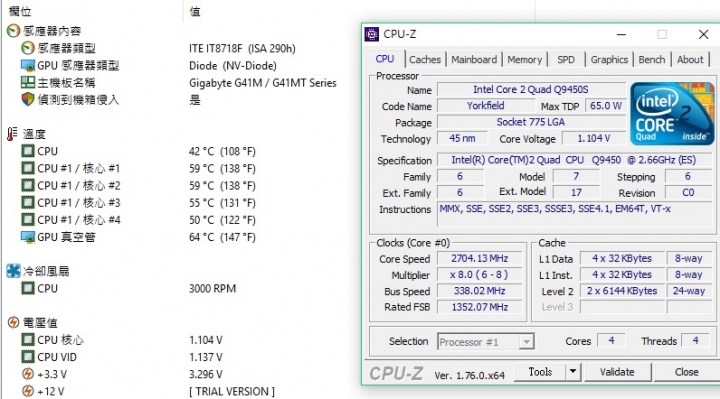The image size is (720, 399).
Task: Minimize the CPU-Z window
Action: tap(621, 34)
